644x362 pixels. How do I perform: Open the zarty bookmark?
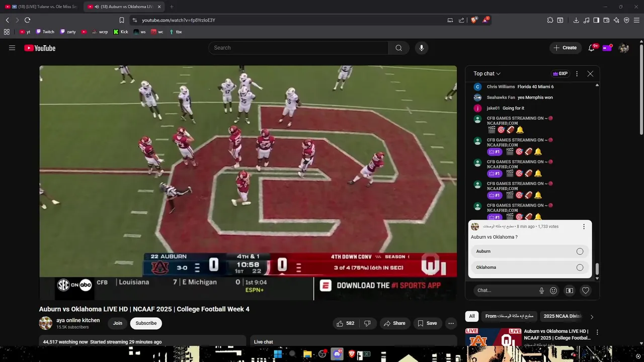68,32
